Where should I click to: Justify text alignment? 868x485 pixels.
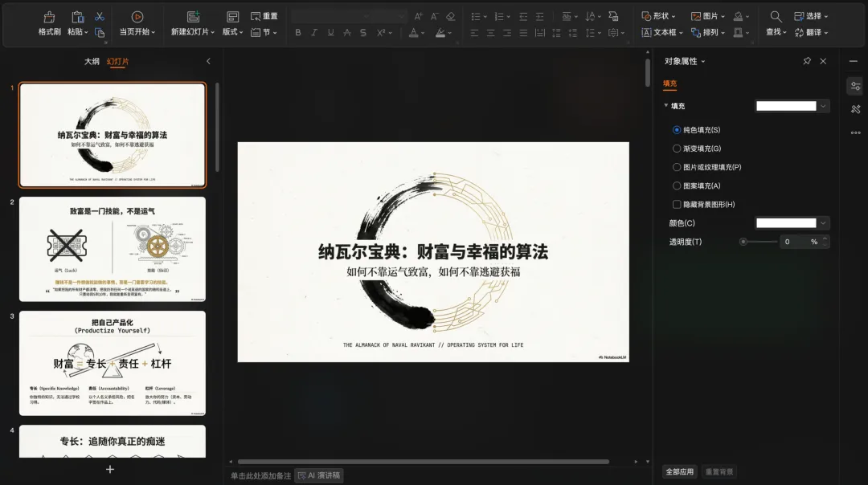click(523, 33)
